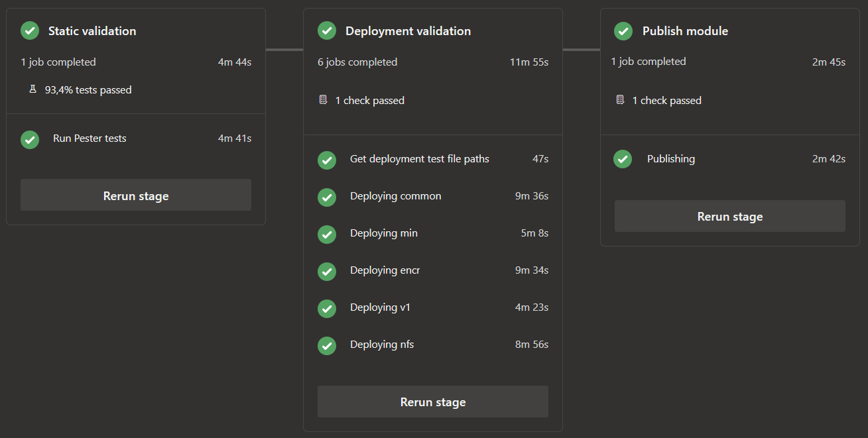Open the Deploying min job
The image size is (868, 438).
(384, 233)
